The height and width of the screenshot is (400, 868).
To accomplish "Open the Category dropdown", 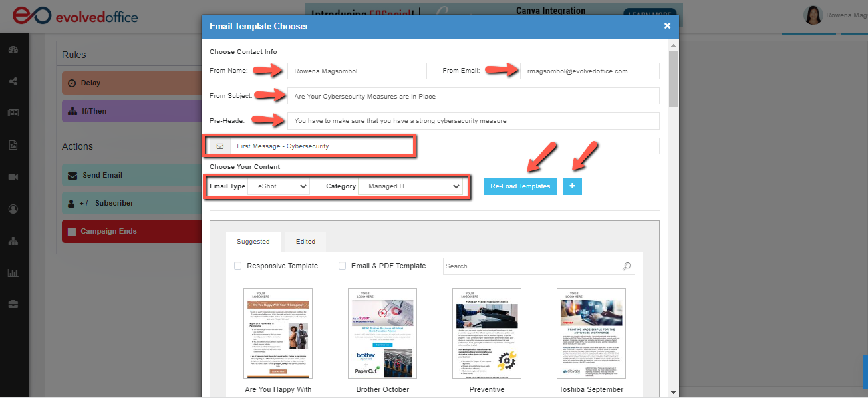I will (x=410, y=186).
